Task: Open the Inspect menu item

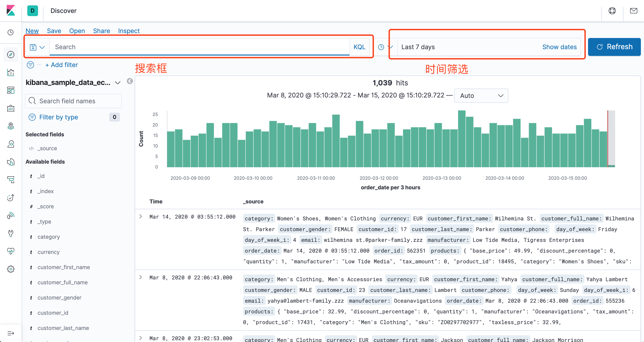Action: click(x=129, y=31)
